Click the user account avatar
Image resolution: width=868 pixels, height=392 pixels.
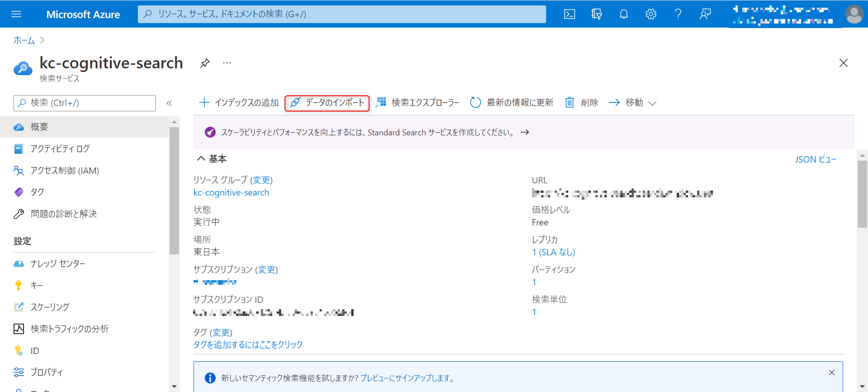click(x=854, y=14)
